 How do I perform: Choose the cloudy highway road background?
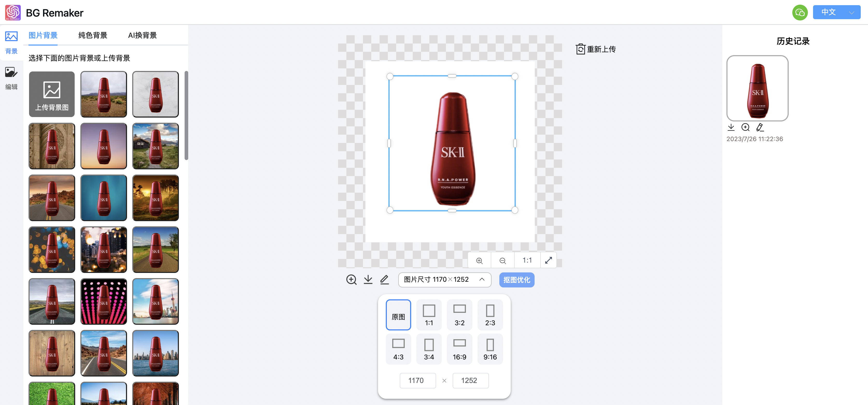52,301
